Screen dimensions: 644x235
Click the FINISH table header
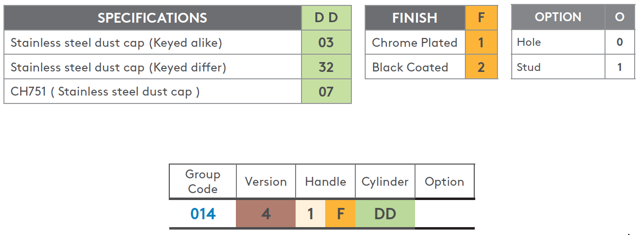click(415, 18)
